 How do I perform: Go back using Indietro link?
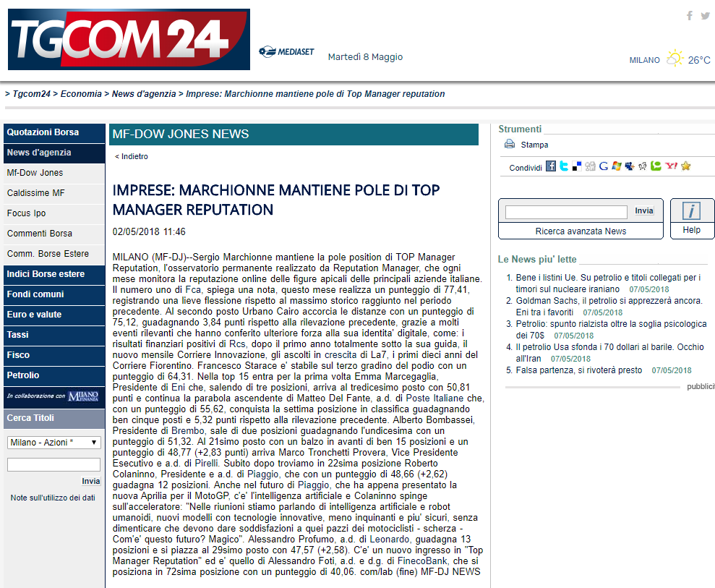(132, 156)
